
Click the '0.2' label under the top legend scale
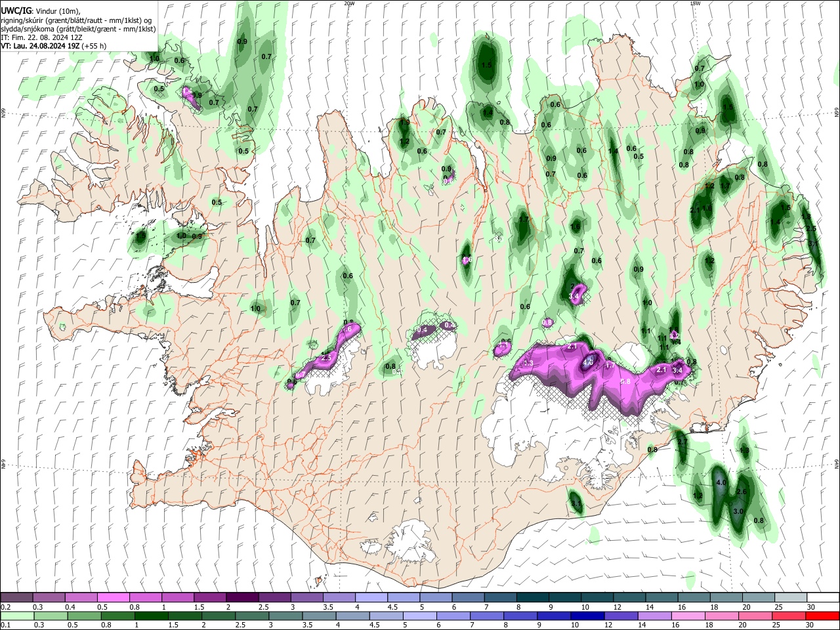[x=7, y=607]
